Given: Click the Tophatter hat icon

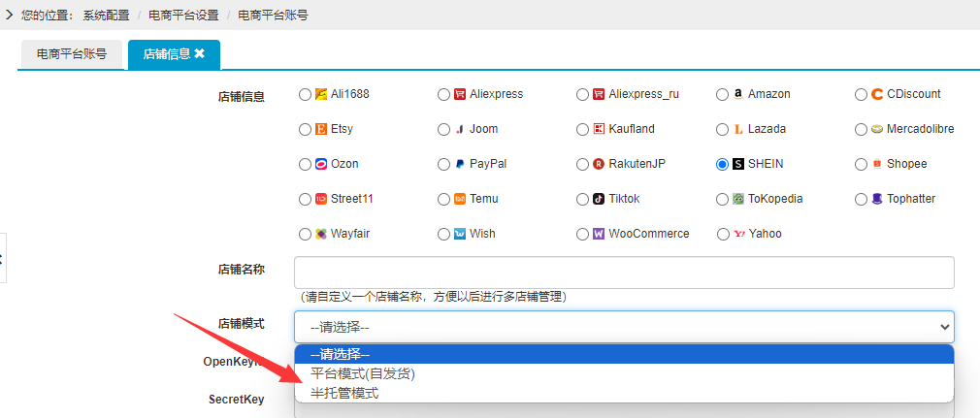Looking at the screenshot, I should (877, 199).
